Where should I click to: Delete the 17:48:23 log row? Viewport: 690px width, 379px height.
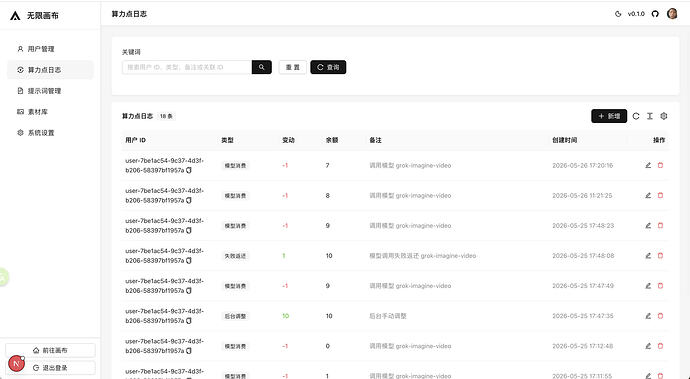[x=660, y=225]
